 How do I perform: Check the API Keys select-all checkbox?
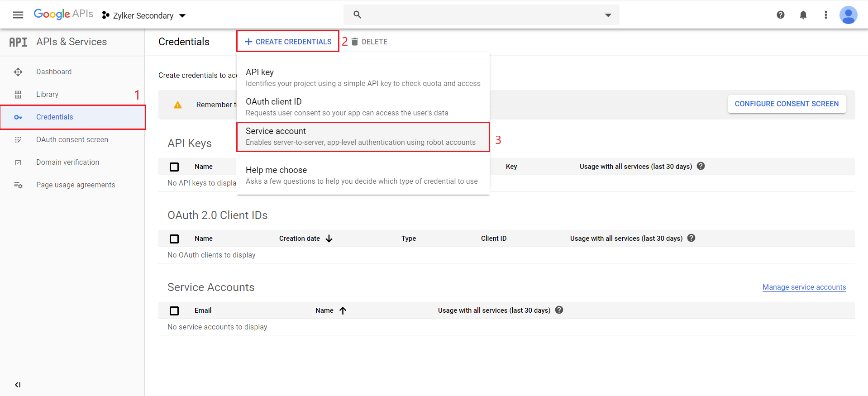pos(174,167)
